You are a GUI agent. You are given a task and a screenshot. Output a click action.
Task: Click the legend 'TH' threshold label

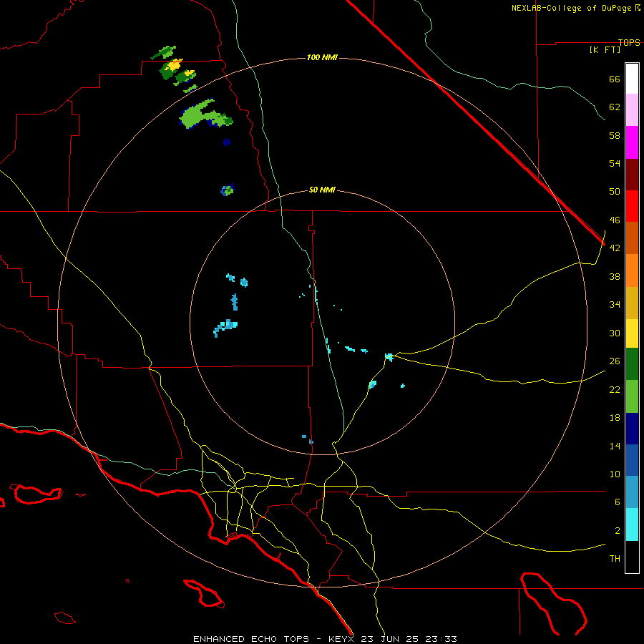(615, 559)
